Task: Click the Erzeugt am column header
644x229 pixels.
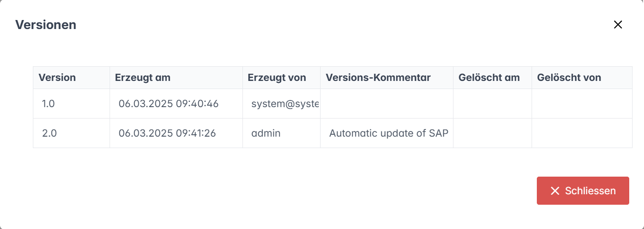Action: [x=142, y=78]
